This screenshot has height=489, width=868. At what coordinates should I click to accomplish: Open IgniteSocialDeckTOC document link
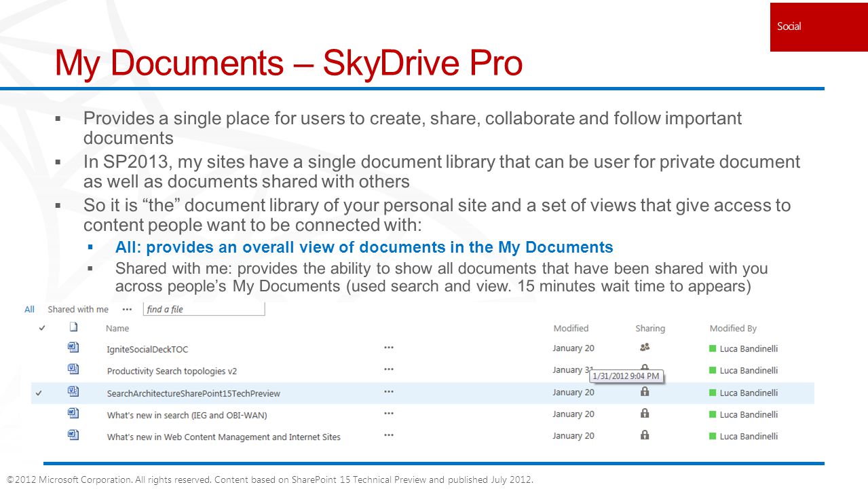(147, 349)
